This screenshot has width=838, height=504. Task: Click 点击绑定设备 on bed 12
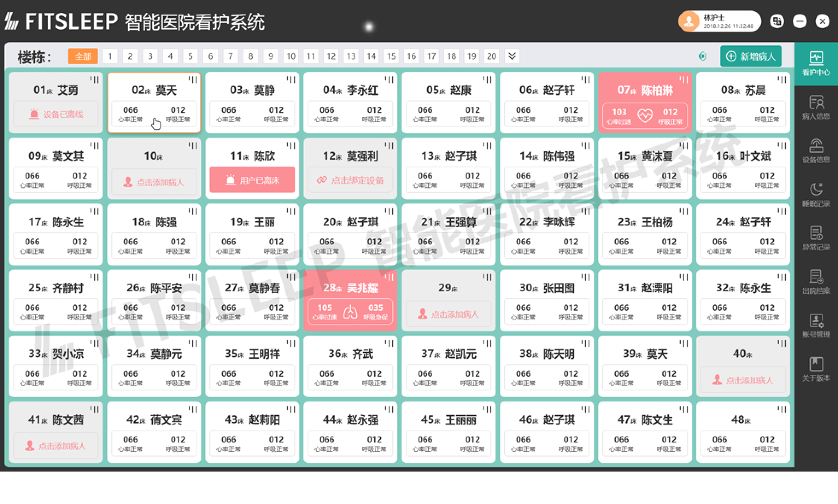coord(350,180)
